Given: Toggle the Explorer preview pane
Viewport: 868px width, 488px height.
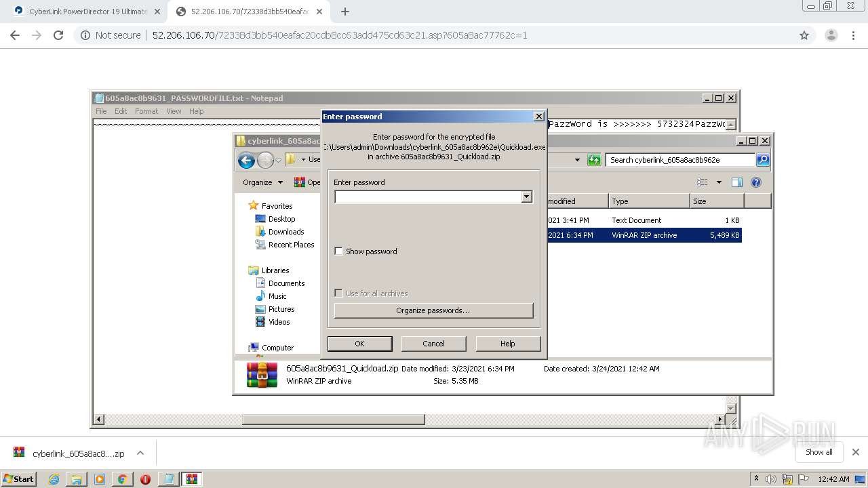Looking at the screenshot, I should point(737,182).
